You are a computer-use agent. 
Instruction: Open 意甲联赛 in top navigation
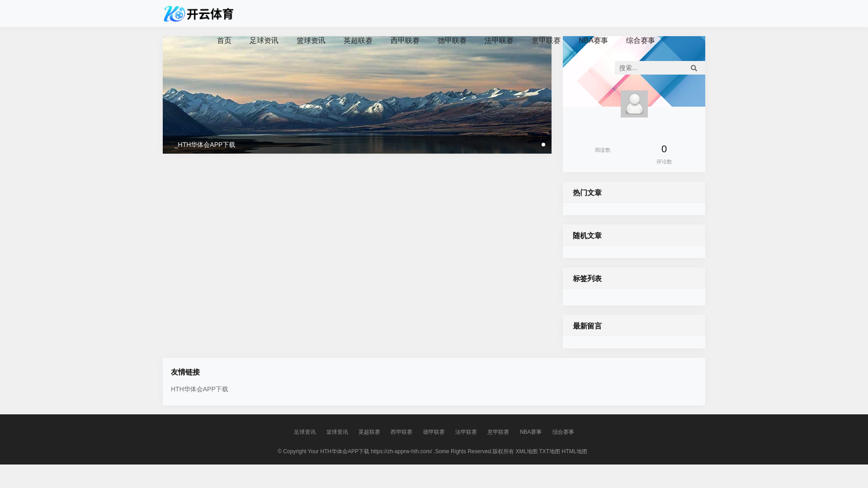click(546, 41)
